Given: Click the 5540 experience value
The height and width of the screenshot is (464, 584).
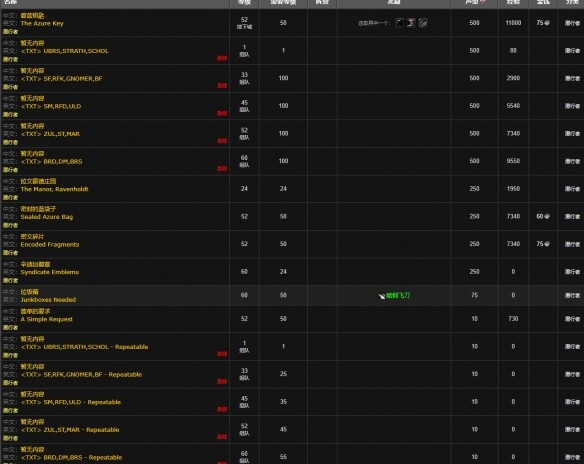Looking at the screenshot, I should coord(513,106).
